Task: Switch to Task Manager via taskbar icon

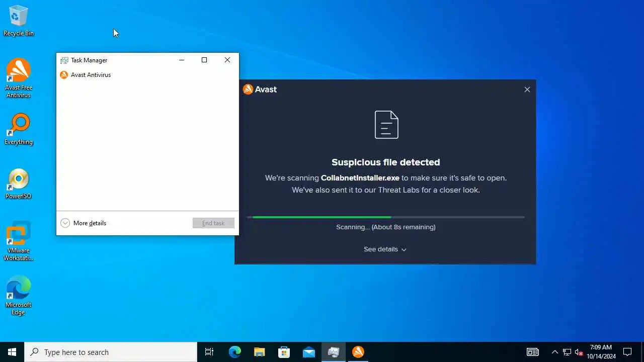Action: pos(333,352)
